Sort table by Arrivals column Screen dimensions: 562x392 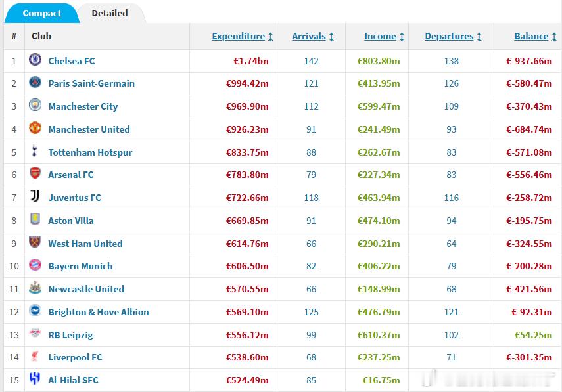[308, 37]
